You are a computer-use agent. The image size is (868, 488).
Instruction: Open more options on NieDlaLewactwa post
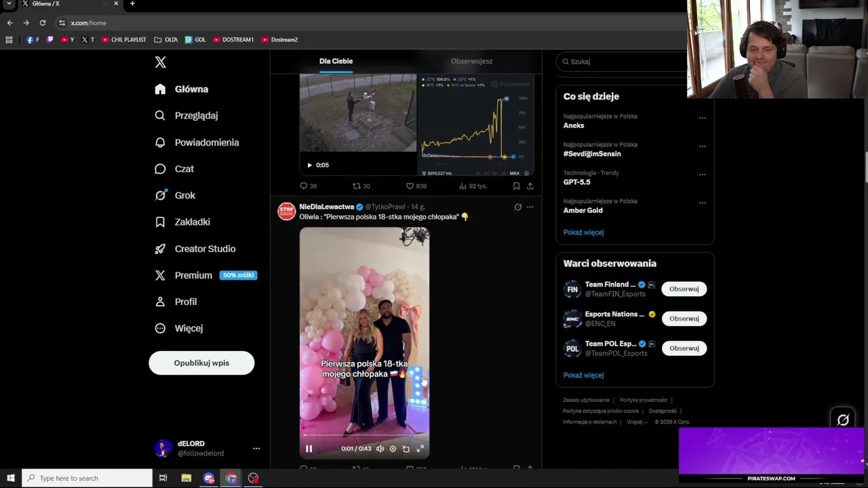[x=530, y=207]
